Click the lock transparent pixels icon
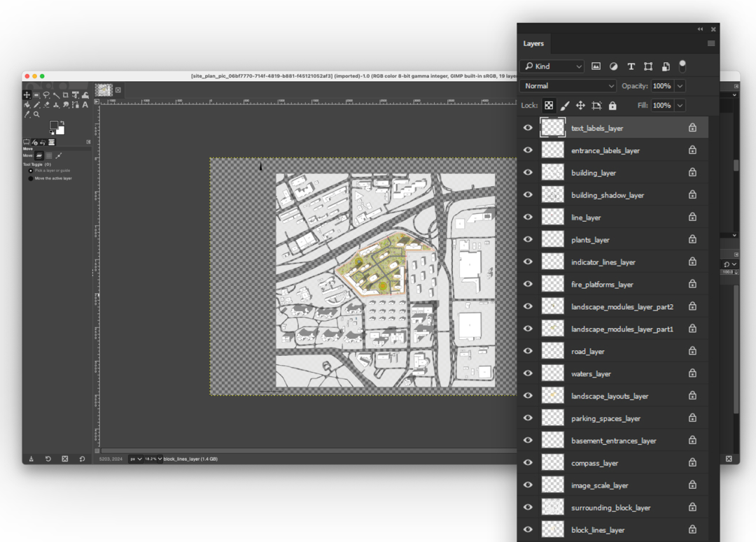Viewport: 756px width, 542px height. [549, 106]
